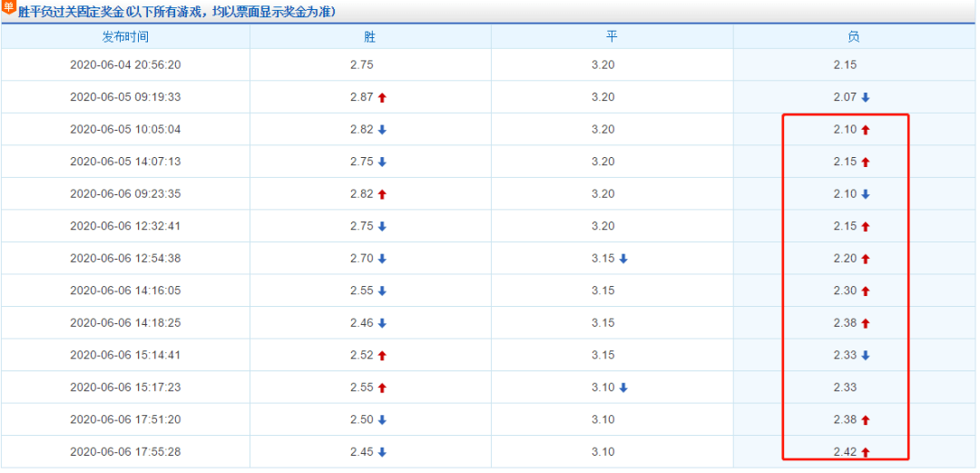Click red up arrow beside 2.20 lose odds
The width and height of the screenshot is (980, 473).
(x=866, y=259)
